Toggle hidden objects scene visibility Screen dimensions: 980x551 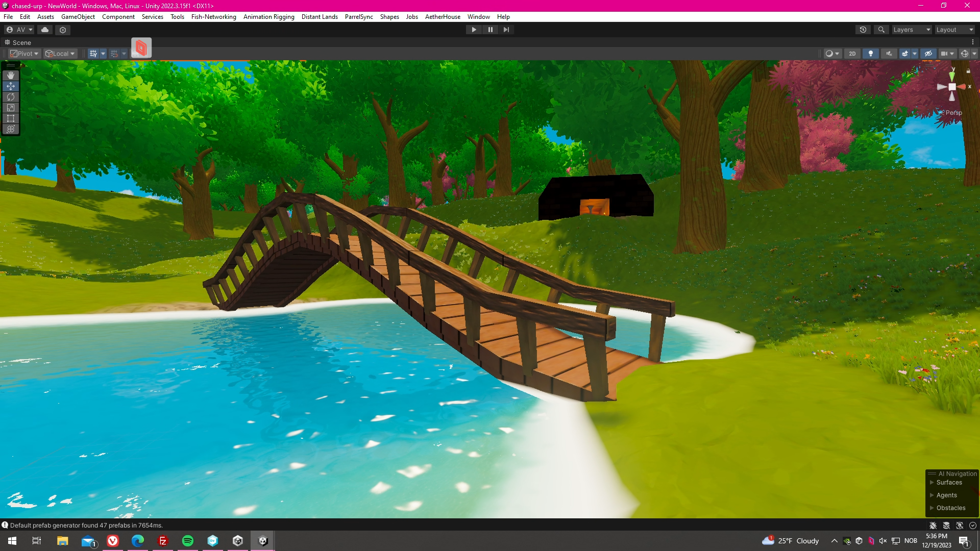tap(928, 54)
